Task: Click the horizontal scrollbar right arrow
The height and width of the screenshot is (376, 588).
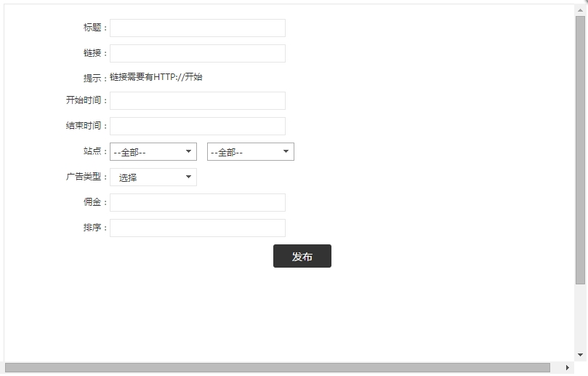Action: coord(568,368)
